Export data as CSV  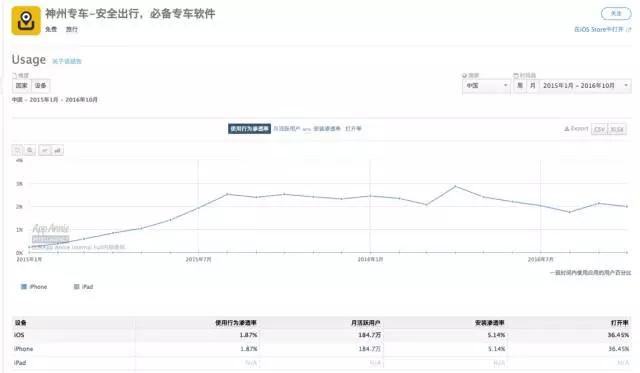click(599, 129)
